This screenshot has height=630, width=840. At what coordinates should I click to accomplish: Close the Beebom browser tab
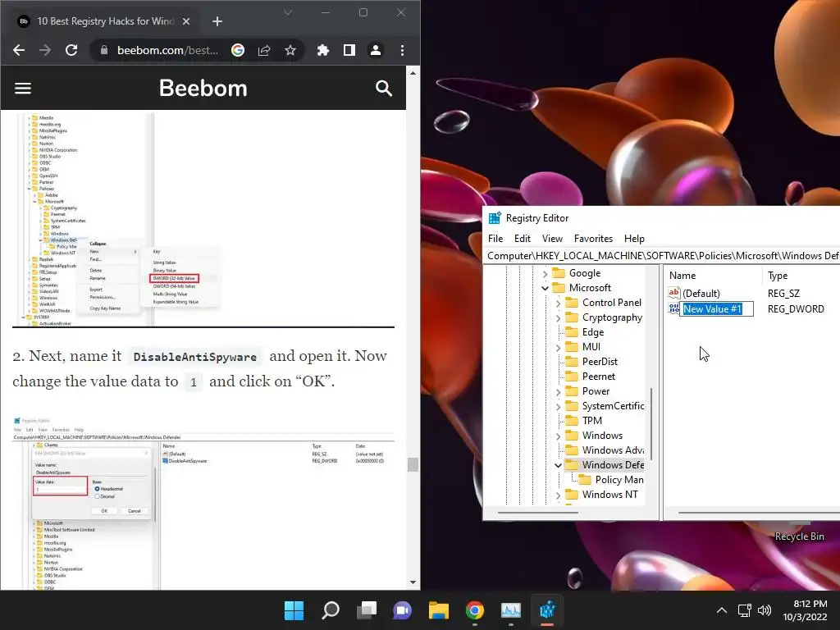pyautogui.click(x=186, y=21)
